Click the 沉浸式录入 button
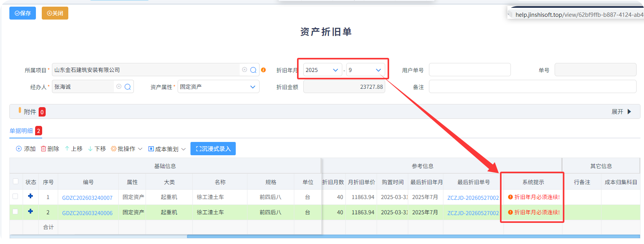Viewport: 644px width, 244px height. [213, 149]
